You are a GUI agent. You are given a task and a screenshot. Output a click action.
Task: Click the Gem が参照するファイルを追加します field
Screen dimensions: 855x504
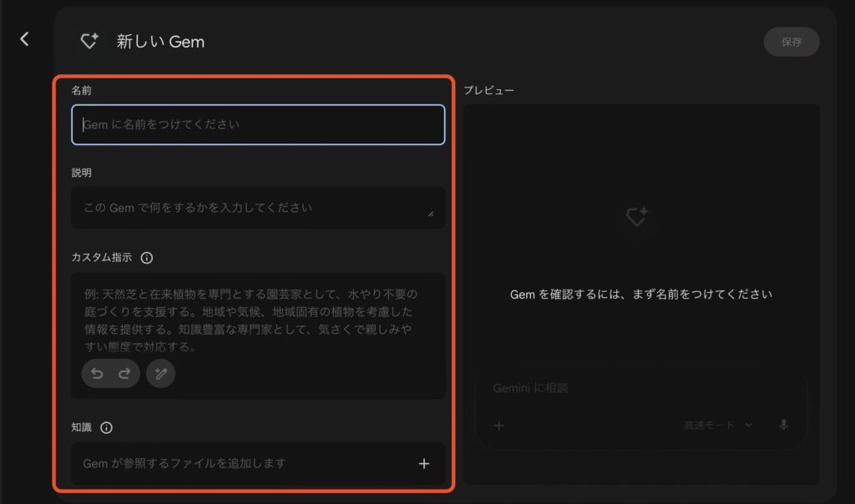click(x=242, y=463)
